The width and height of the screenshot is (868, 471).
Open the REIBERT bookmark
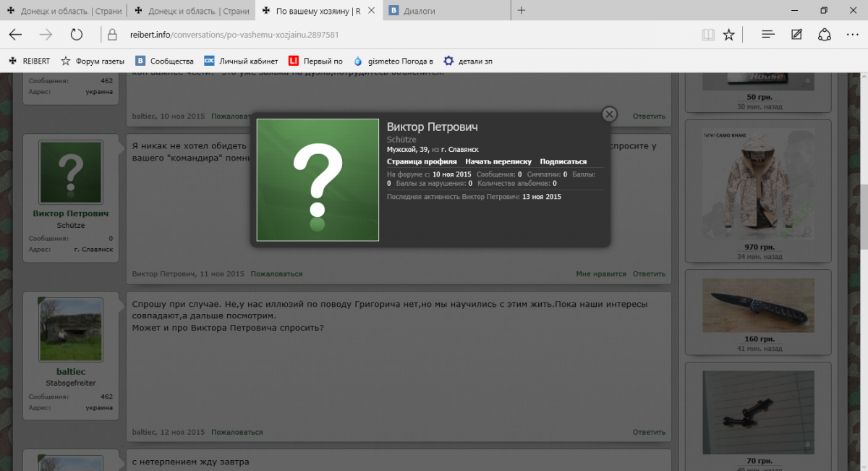click(30, 61)
